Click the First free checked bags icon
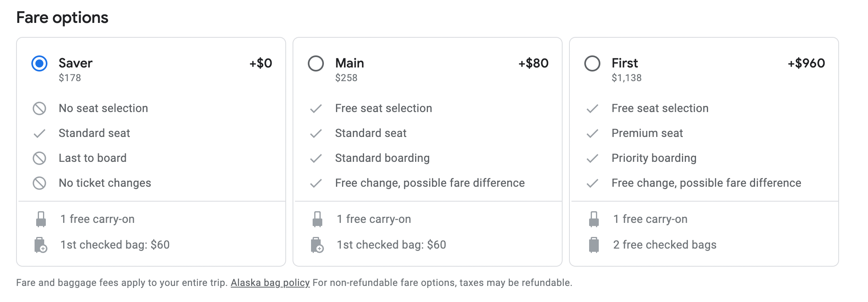 coord(594,245)
